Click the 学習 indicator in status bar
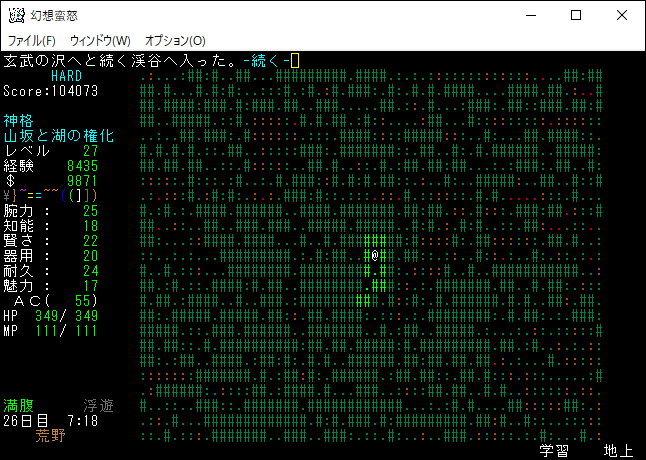Screen dimensions: 646x460 tap(554, 451)
